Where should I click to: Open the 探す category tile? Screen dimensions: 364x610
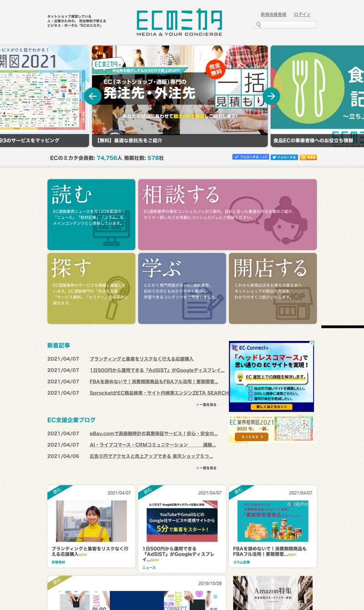(x=91, y=289)
